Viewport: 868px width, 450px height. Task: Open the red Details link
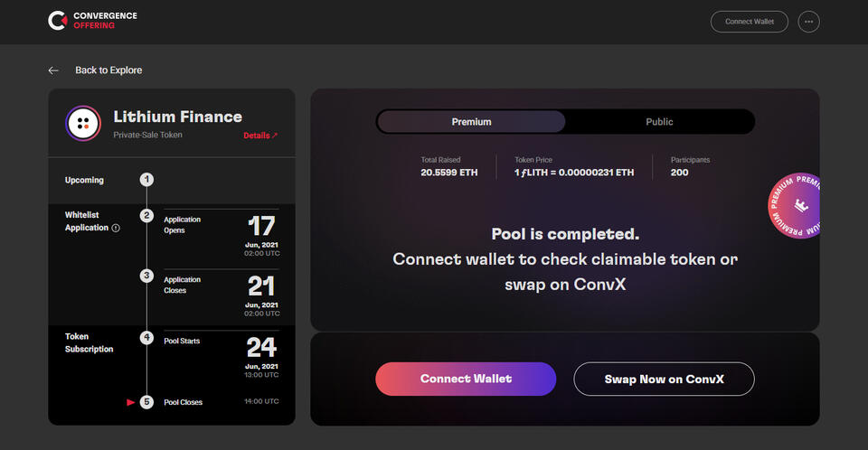(x=260, y=136)
